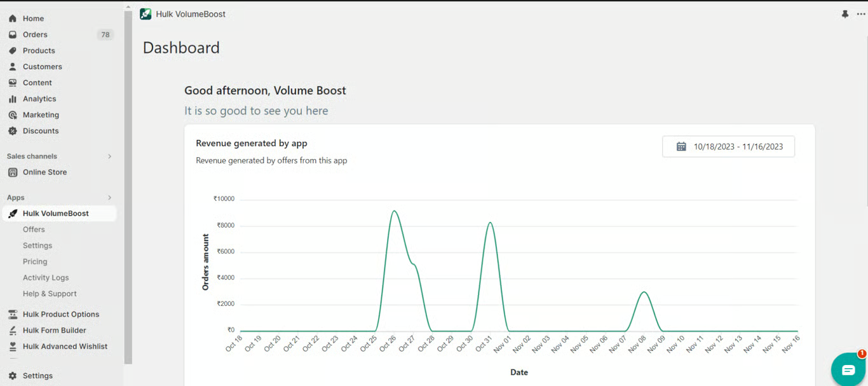Open the Pricing submenu item
Screen dimensions: 868x386
click(x=35, y=261)
